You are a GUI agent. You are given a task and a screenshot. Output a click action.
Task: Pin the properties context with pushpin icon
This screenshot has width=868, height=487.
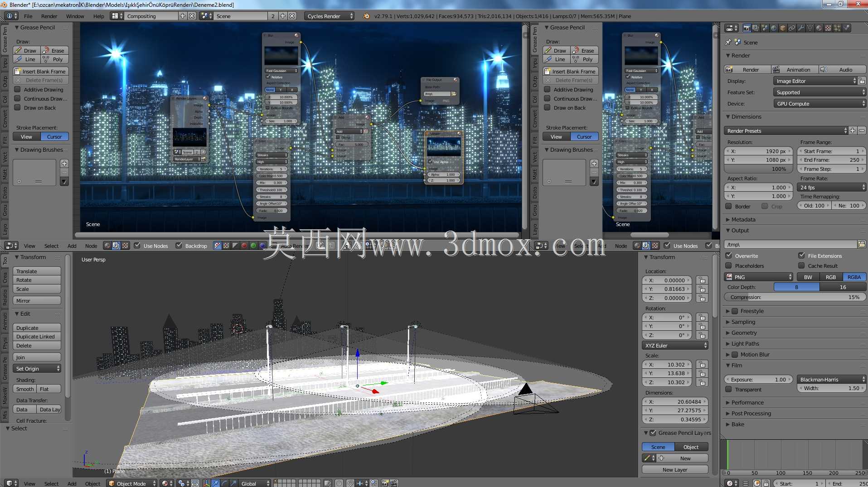point(728,42)
